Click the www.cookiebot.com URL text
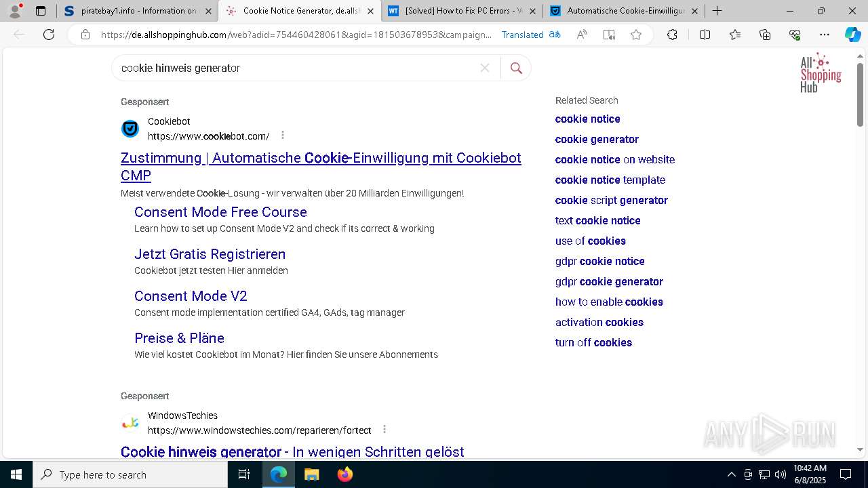Image resolution: width=868 pixels, height=488 pixels. tap(208, 136)
